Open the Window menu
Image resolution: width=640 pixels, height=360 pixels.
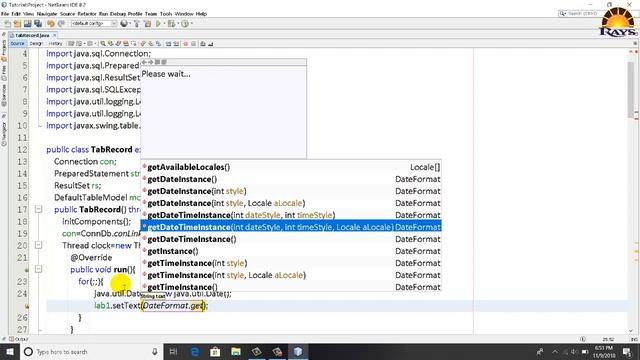coord(184,14)
